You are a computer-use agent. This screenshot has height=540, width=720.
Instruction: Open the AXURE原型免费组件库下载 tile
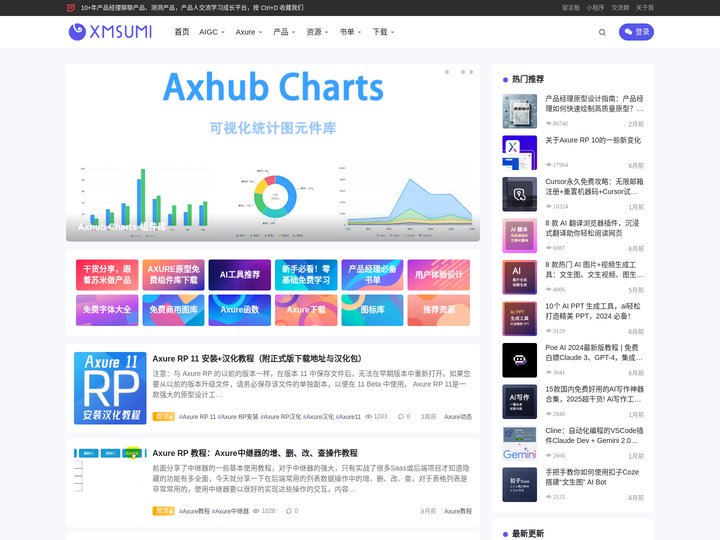(x=173, y=275)
